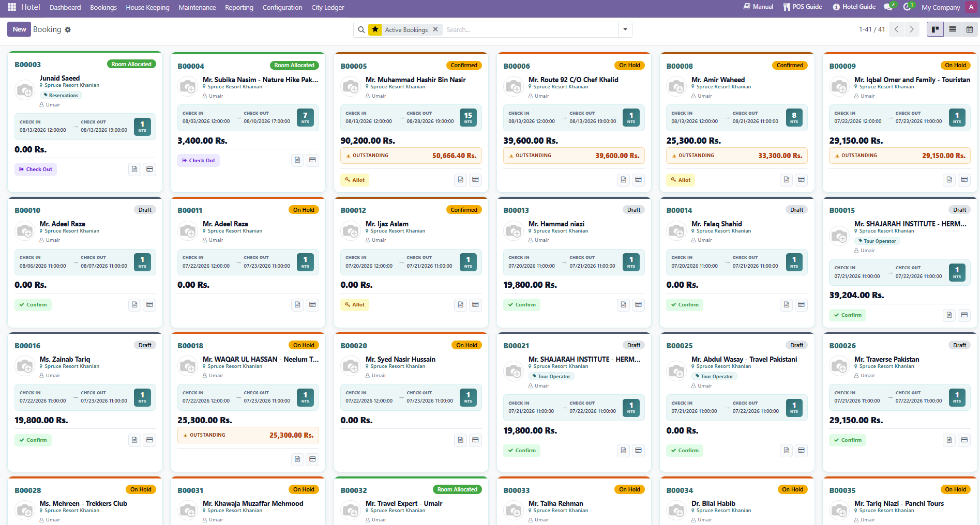The height and width of the screenshot is (525, 980).
Task: Open the activities clock icon
Action: [x=908, y=7]
